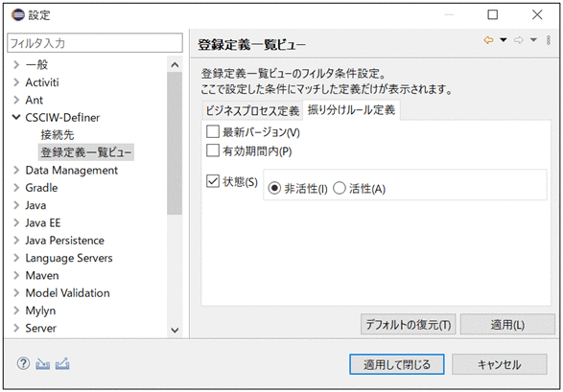Click the 適用(L) button
This screenshot has height=392, width=563.
point(507,324)
